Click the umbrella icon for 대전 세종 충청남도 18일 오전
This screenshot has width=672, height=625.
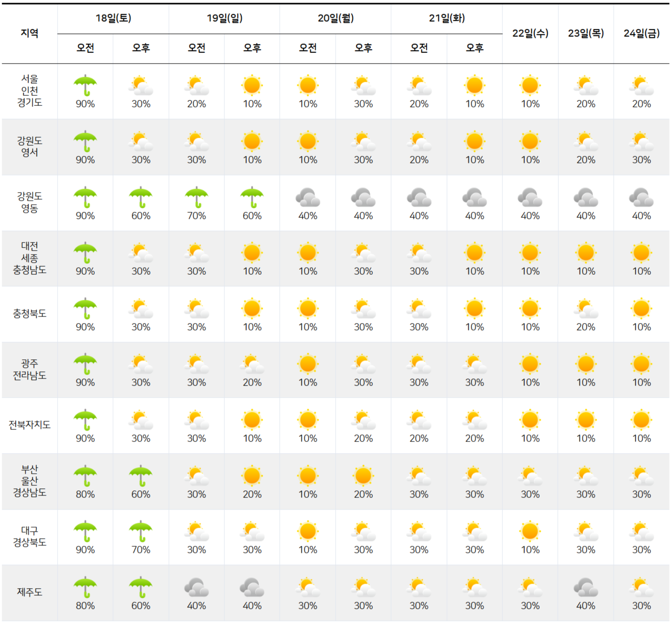click(x=85, y=253)
